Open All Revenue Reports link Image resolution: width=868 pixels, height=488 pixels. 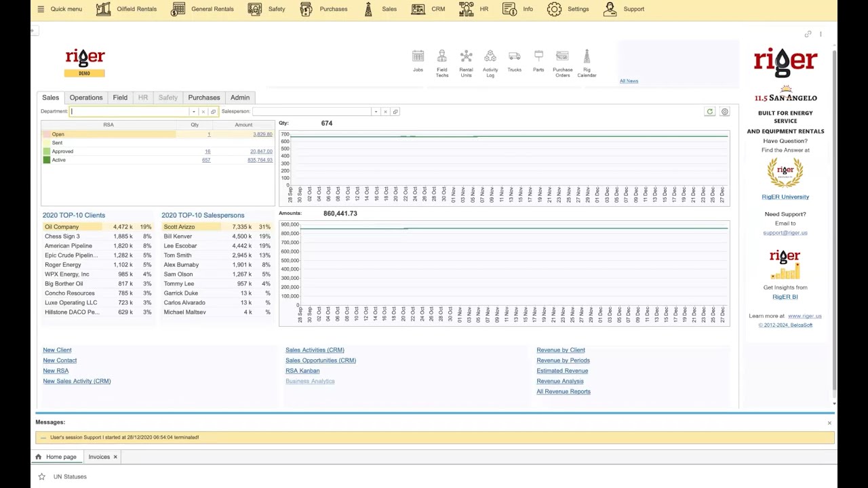(x=564, y=392)
